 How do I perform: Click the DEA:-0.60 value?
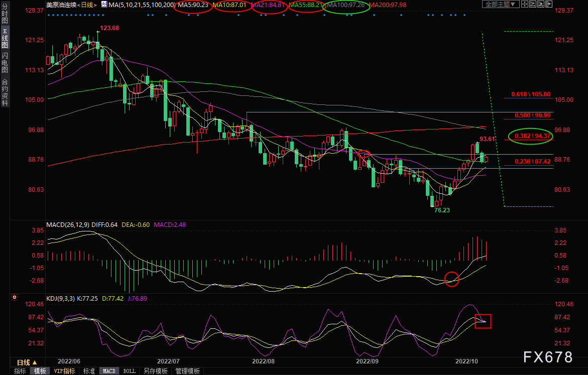click(136, 224)
